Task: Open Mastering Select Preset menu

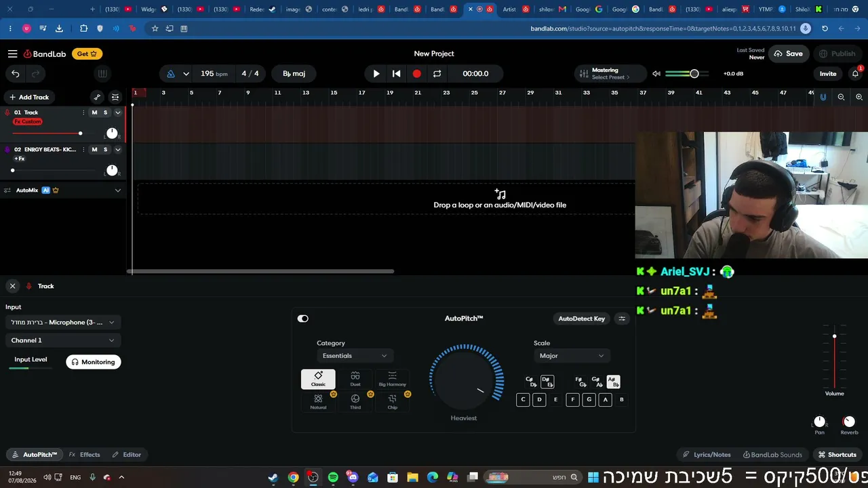Action: 610,74
